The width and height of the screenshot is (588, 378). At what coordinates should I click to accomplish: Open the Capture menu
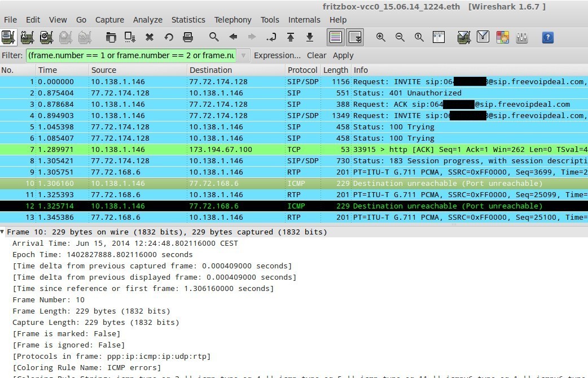(109, 20)
